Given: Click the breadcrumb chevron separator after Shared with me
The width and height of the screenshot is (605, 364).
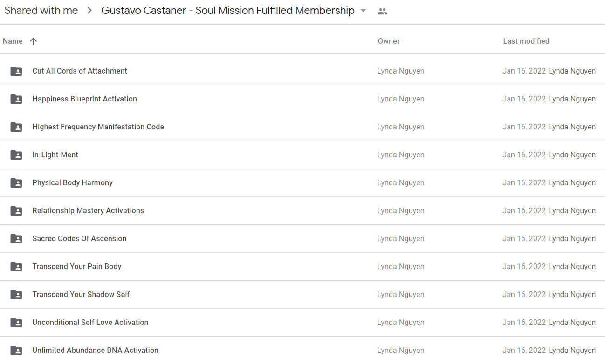Looking at the screenshot, I should point(89,11).
